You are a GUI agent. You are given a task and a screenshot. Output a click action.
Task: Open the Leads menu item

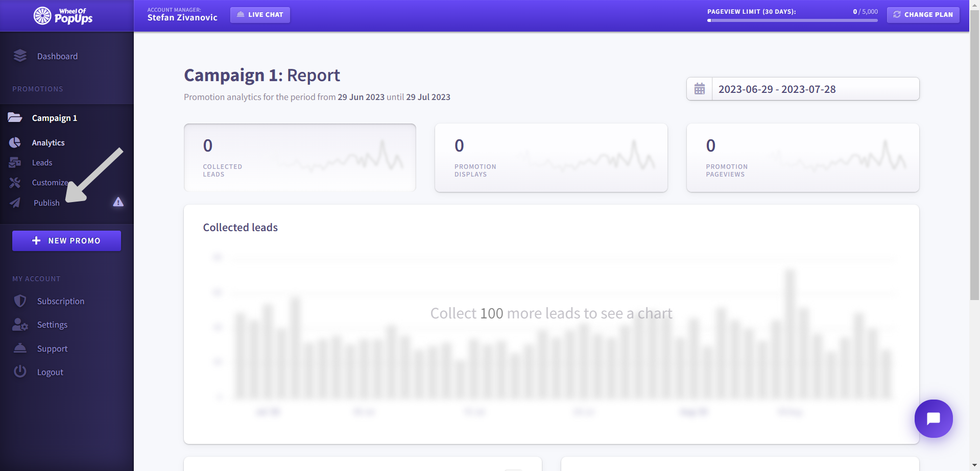click(42, 163)
